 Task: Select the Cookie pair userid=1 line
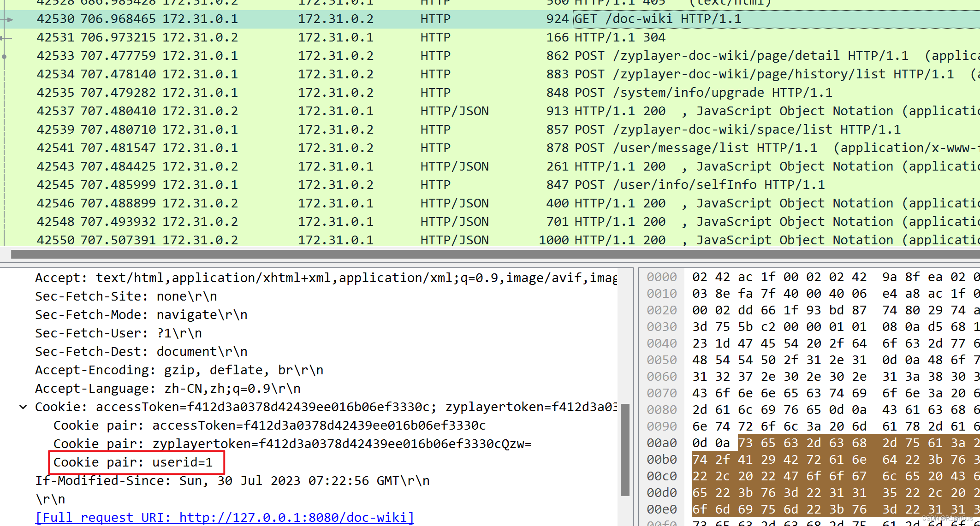click(133, 462)
